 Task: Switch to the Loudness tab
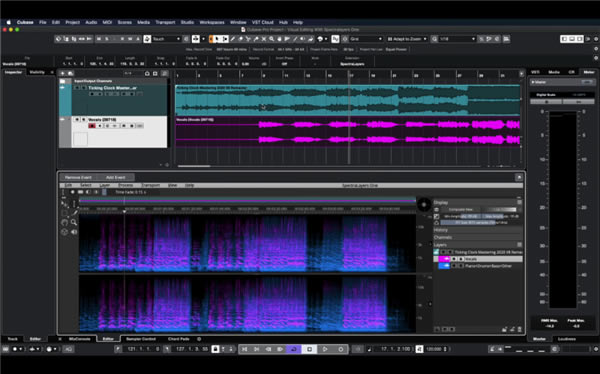click(567, 339)
